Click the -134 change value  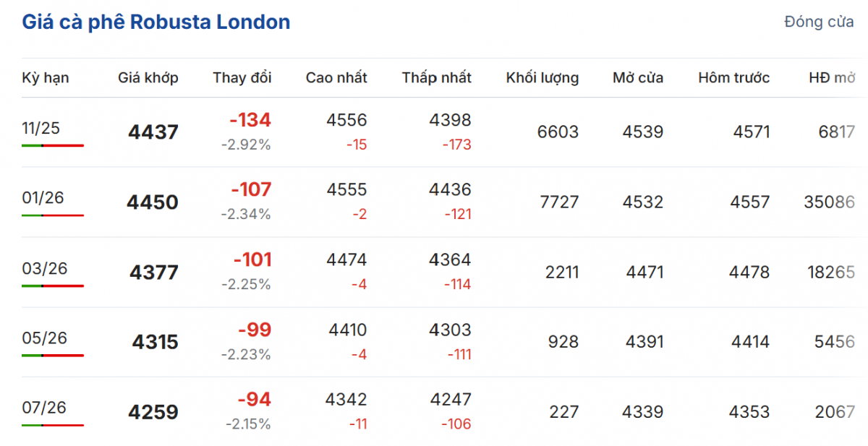(x=250, y=120)
